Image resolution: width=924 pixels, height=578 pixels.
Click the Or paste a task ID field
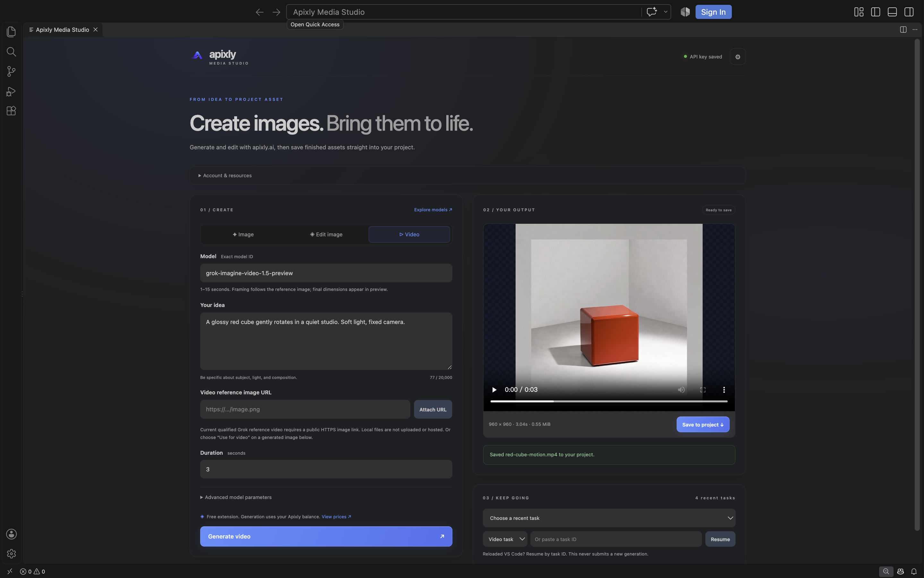[x=616, y=539]
